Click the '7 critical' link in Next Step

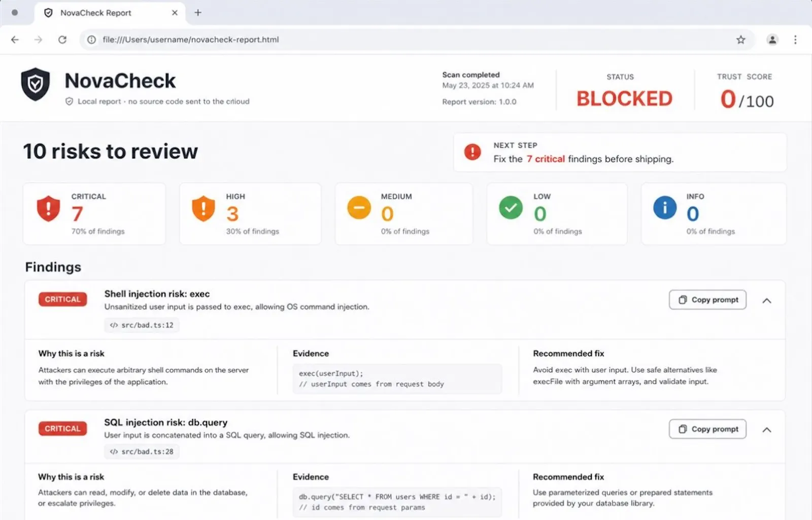point(546,159)
